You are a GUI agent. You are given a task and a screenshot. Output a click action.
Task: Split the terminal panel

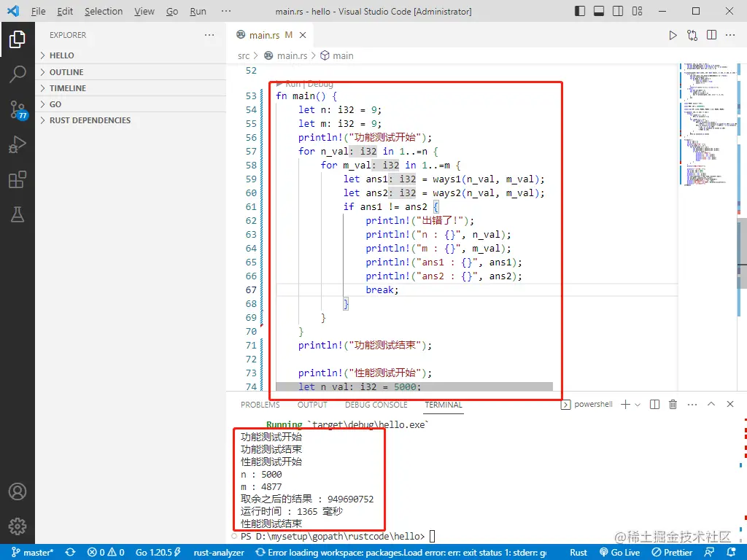point(654,404)
